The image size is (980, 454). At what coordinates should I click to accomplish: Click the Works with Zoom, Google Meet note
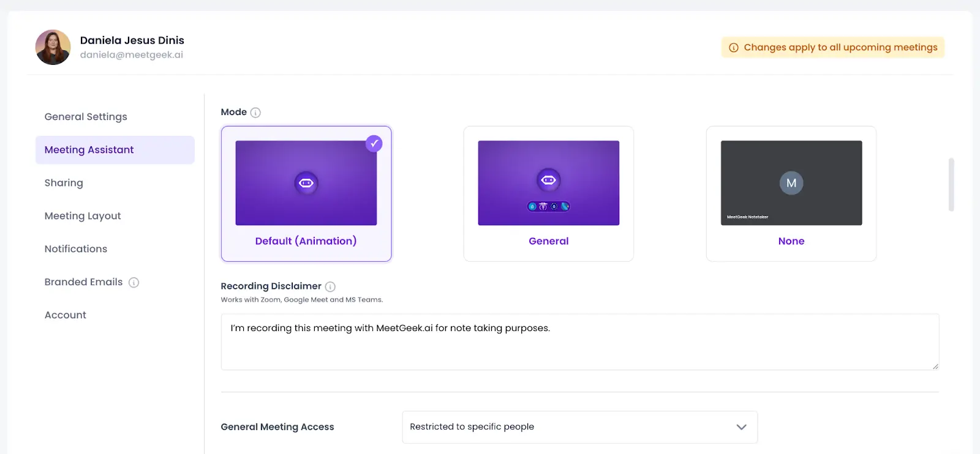tap(302, 300)
